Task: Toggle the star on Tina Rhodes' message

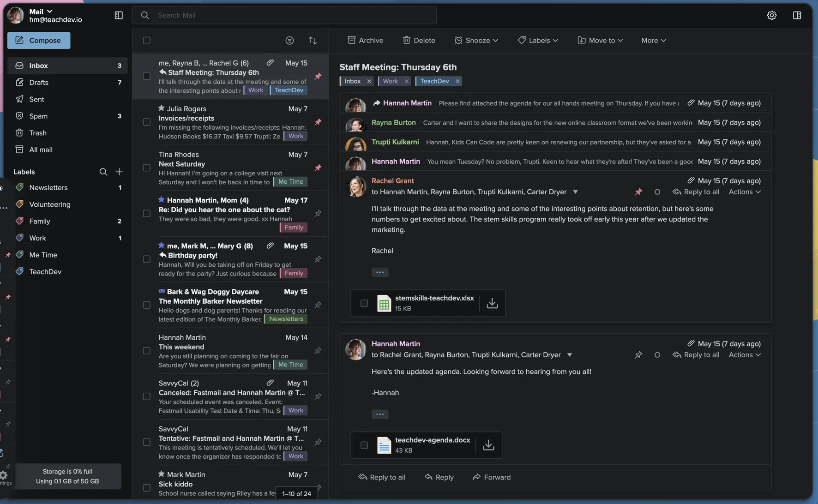Action: click(x=161, y=154)
